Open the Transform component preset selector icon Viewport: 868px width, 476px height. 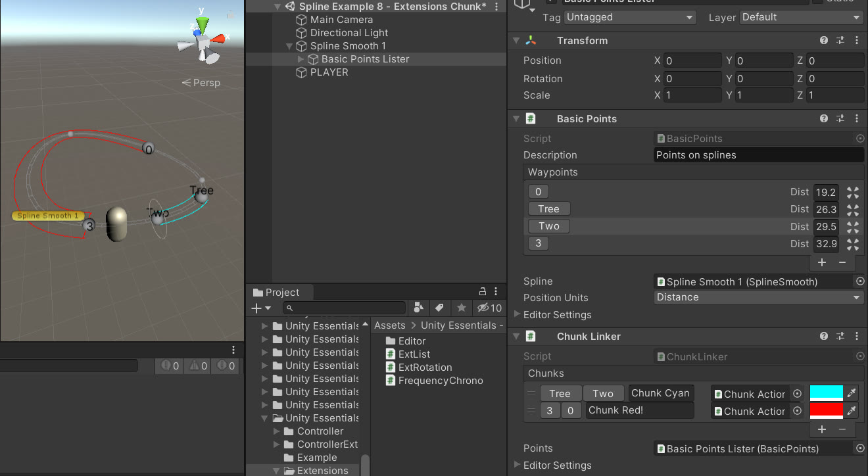[x=840, y=41]
